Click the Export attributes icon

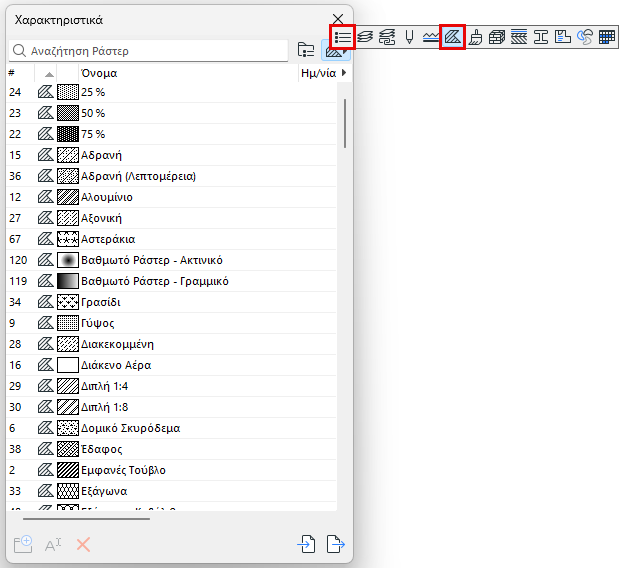point(336,544)
